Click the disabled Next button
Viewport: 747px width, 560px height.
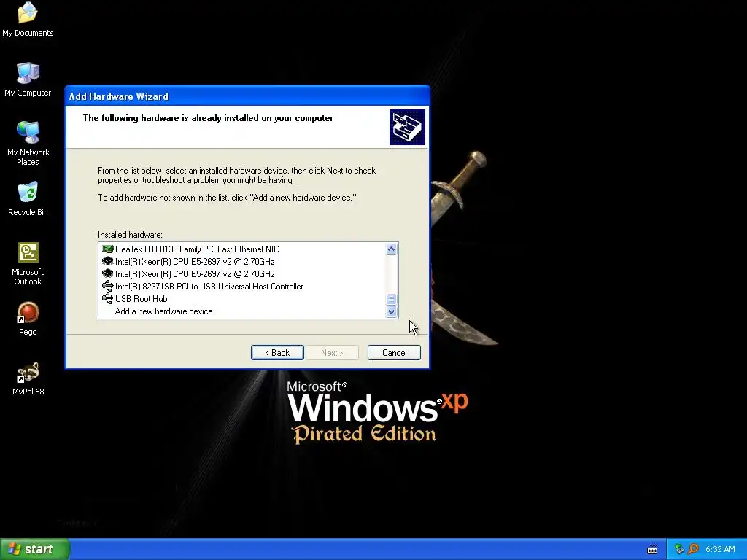(332, 352)
